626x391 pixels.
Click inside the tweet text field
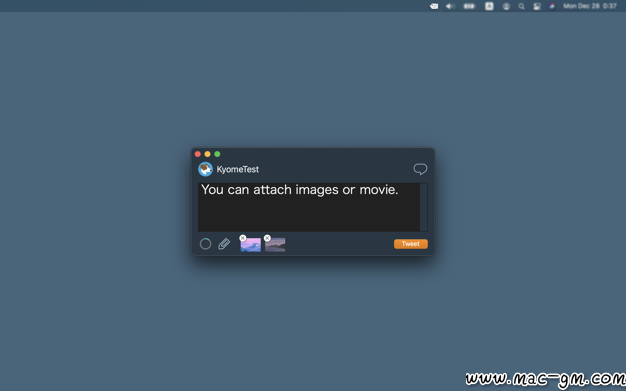pos(309,207)
